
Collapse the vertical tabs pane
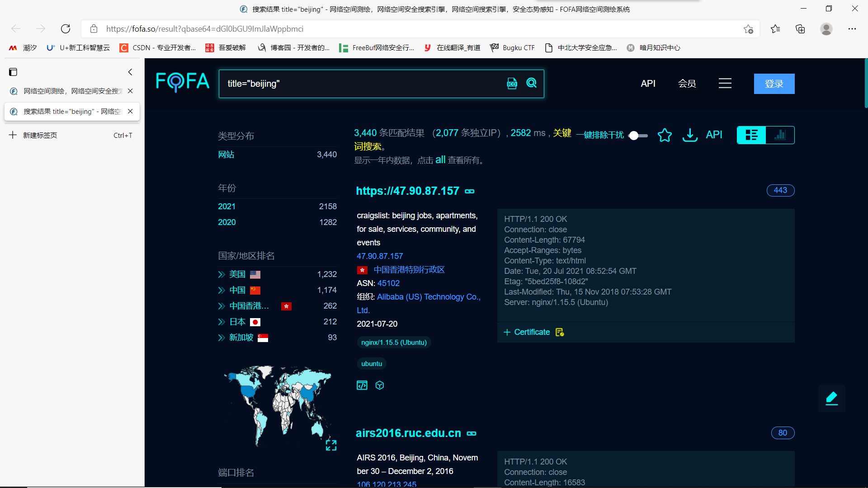[130, 72]
